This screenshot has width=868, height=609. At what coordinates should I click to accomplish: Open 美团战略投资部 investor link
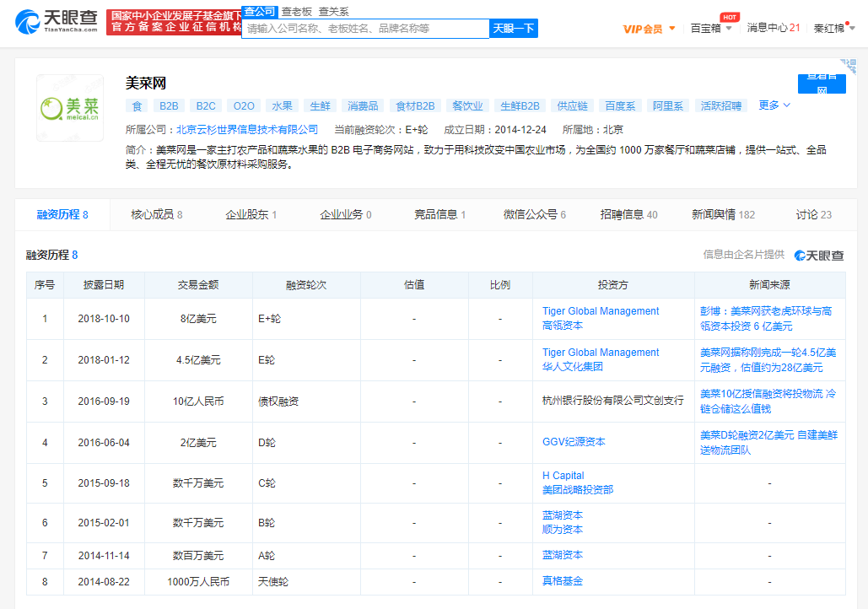click(578, 490)
